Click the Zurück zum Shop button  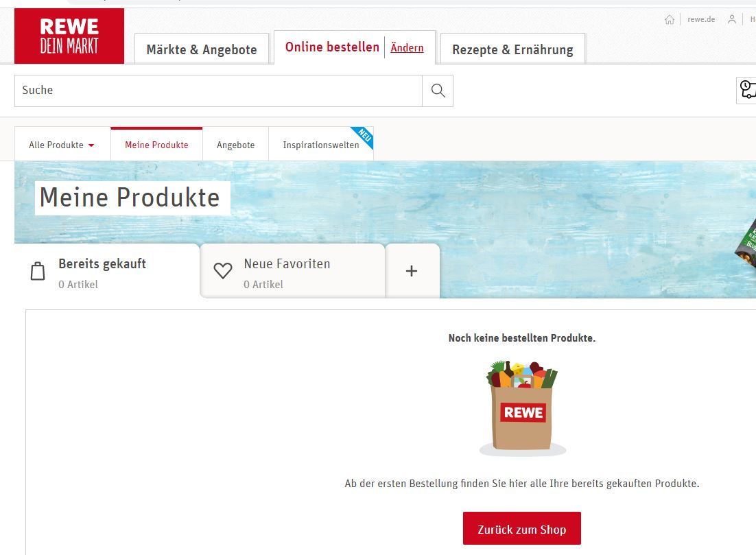[521, 528]
